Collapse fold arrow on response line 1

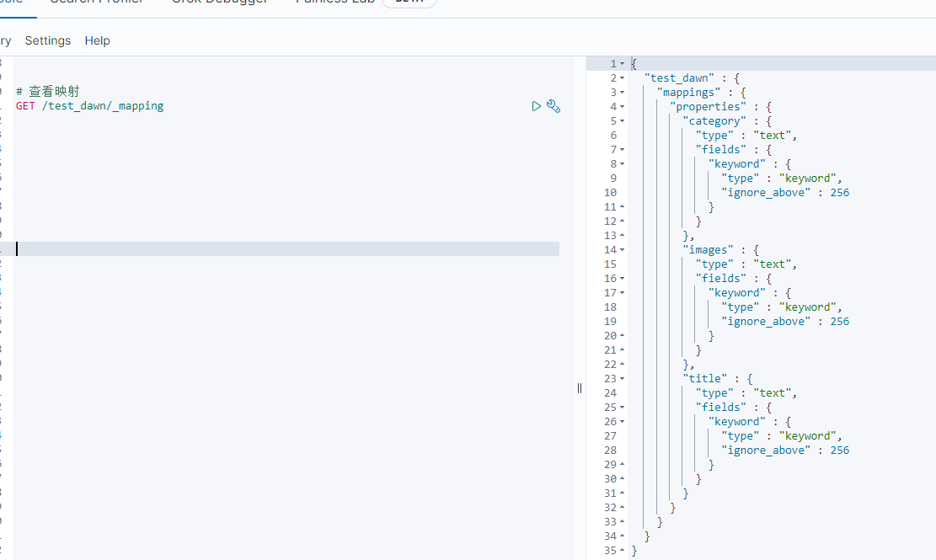point(622,64)
